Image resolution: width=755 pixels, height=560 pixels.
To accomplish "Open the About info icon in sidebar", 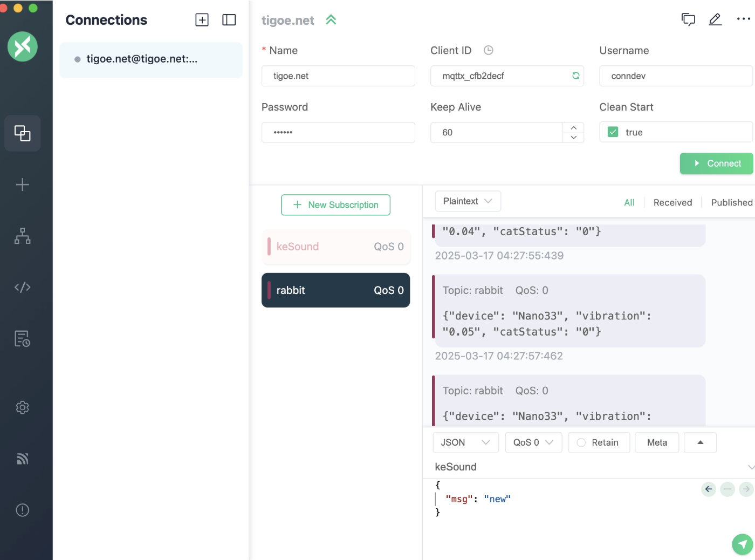I will point(23,510).
